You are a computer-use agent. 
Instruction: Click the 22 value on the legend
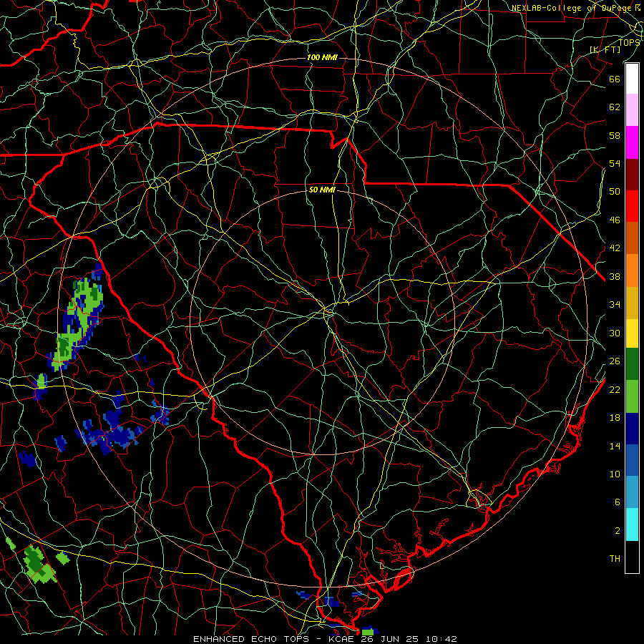point(615,389)
